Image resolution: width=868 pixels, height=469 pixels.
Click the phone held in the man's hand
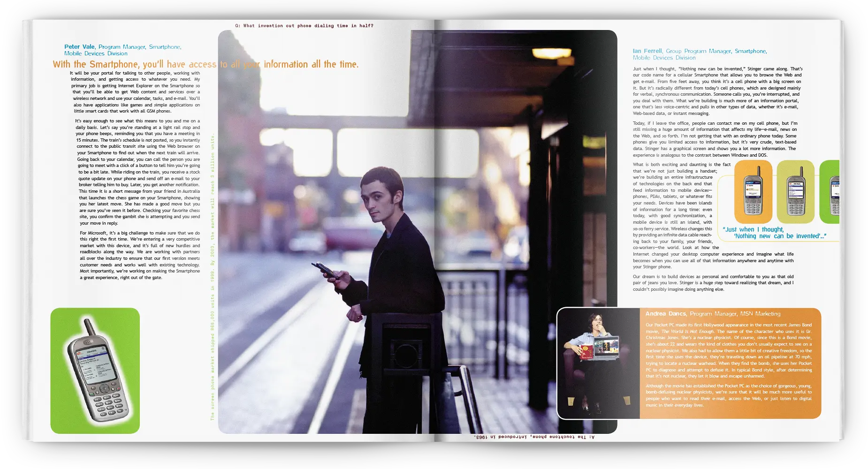[x=324, y=270]
